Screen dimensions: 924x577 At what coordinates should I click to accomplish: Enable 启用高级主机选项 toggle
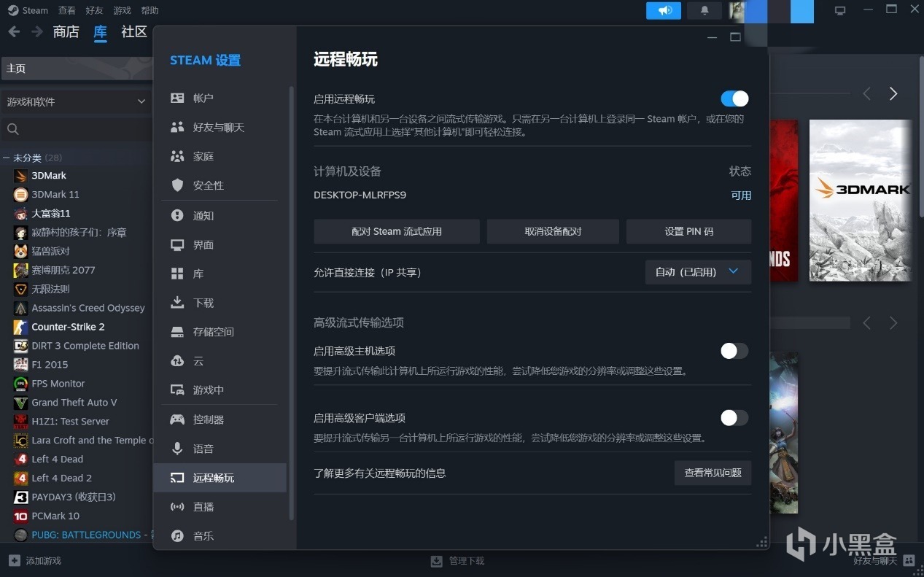pos(734,351)
